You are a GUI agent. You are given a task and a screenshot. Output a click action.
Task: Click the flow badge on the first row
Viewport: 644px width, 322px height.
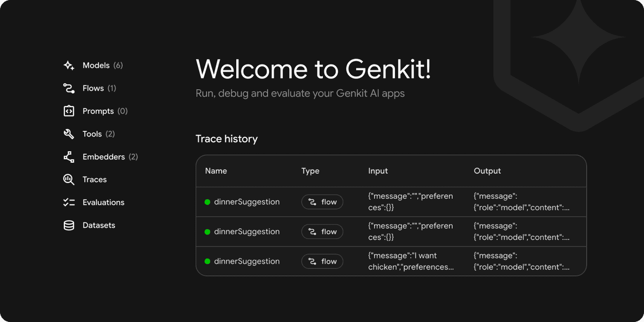tap(322, 202)
